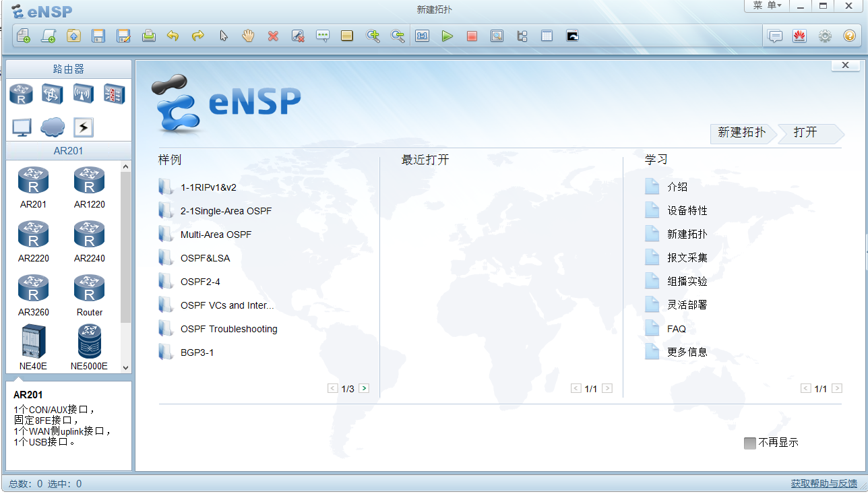This screenshot has width=868, height=494.
Task: Stop simulation with the red stop button
Action: pos(472,36)
